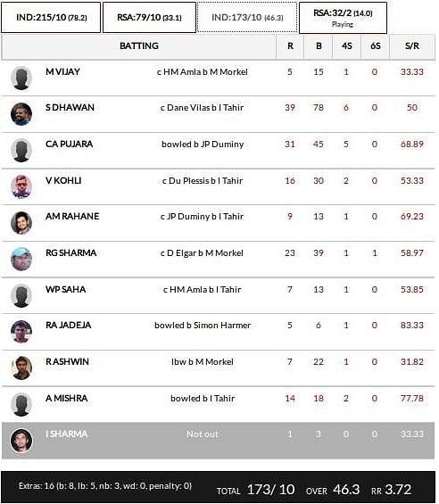Select the I Sharma not out row
Screen dimensions: 439x504
tap(218, 441)
